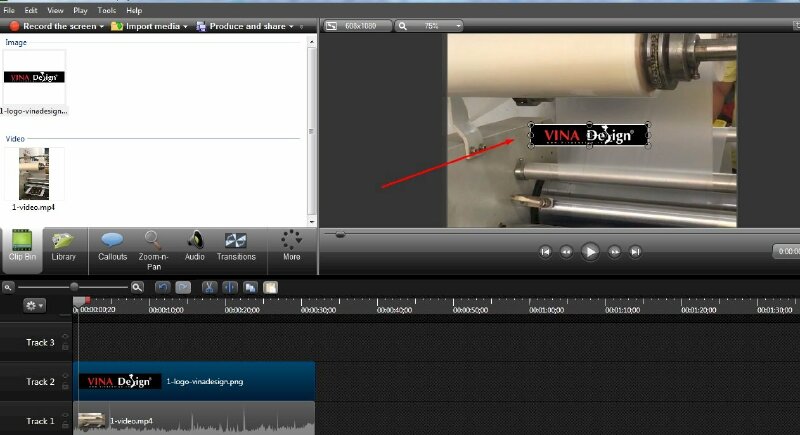Click the preview magnifier zoom icon
The width and height of the screenshot is (800, 435).
point(403,25)
